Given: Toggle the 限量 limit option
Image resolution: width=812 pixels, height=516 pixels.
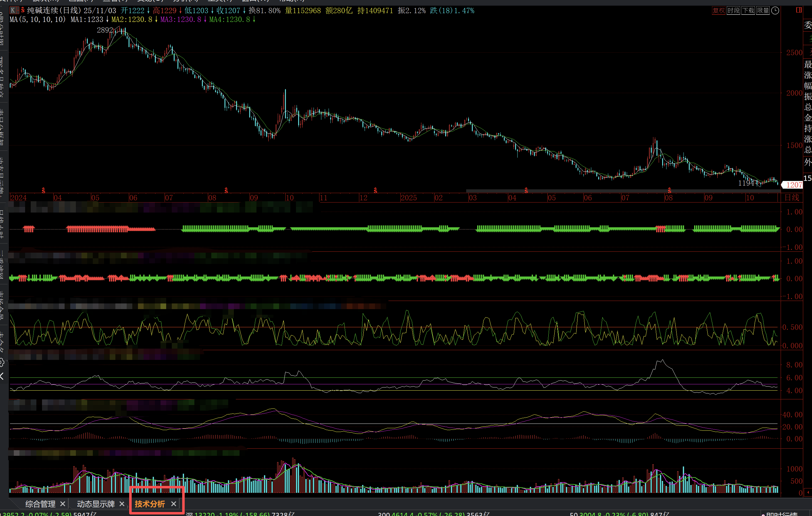Looking at the screenshot, I should [x=763, y=10].
